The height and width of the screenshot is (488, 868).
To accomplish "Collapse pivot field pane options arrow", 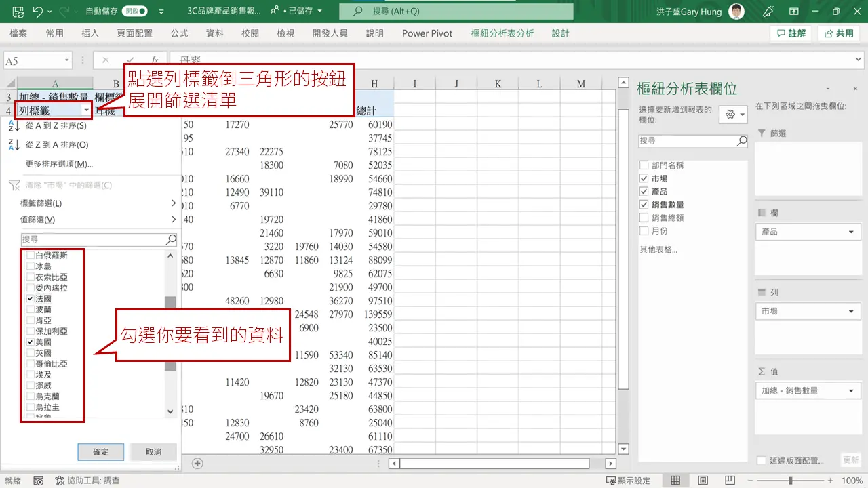I will pos(828,89).
